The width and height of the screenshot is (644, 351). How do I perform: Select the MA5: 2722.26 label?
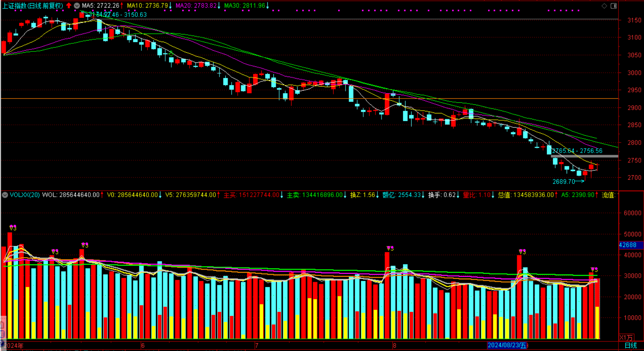click(x=100, y=6)
